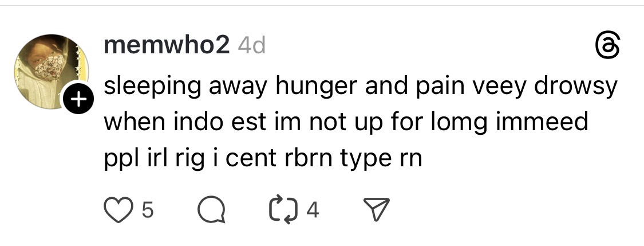Click the 4d timestamp
The image size is (644, 246).
pyautogui.click(x=252, y=45)
